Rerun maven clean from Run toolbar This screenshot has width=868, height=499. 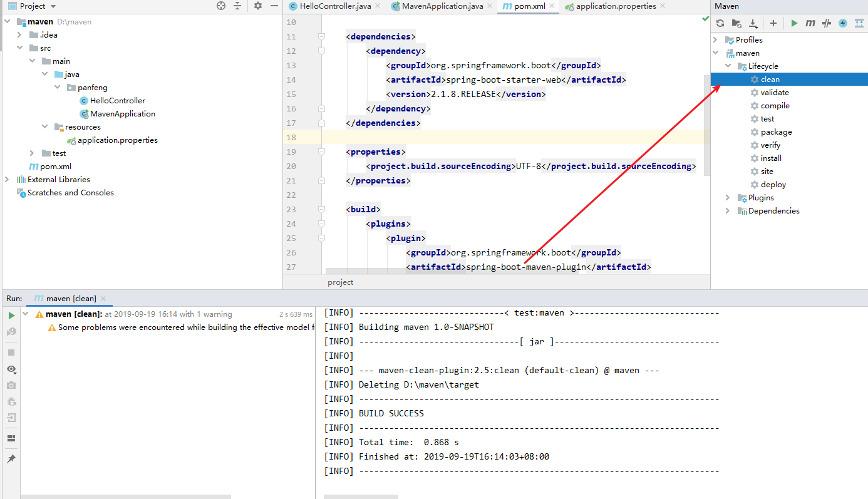tap(11, 315)
